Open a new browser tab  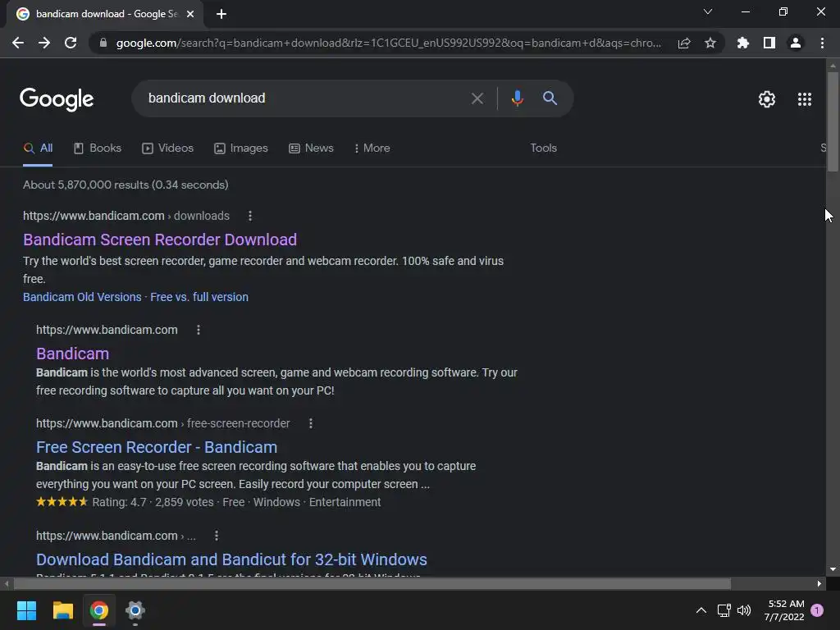221,14
